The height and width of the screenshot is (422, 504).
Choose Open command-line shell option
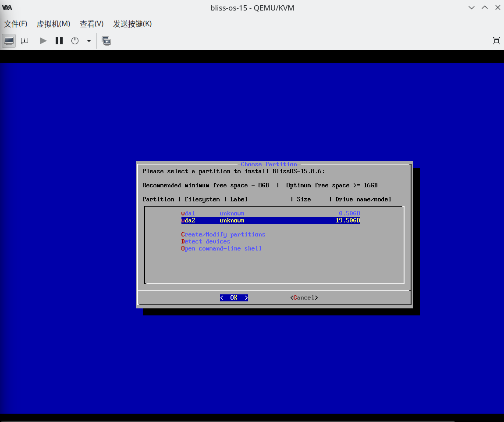point(221,249)
